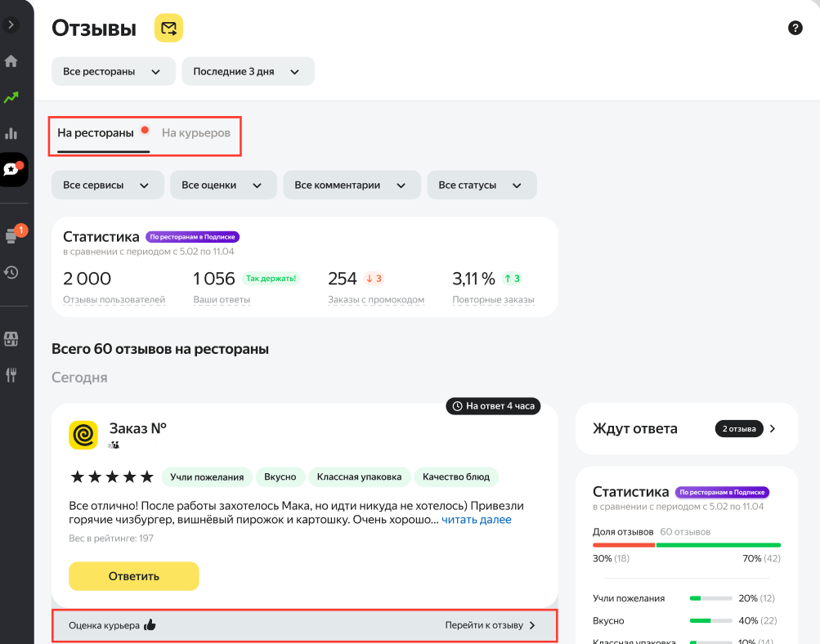
Task: Open the green growth trend icon
Action: pos(11,97)
